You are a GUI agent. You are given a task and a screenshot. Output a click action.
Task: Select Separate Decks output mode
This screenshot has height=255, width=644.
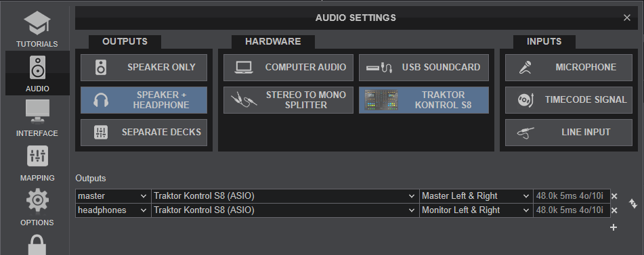(x=144, y=133)
